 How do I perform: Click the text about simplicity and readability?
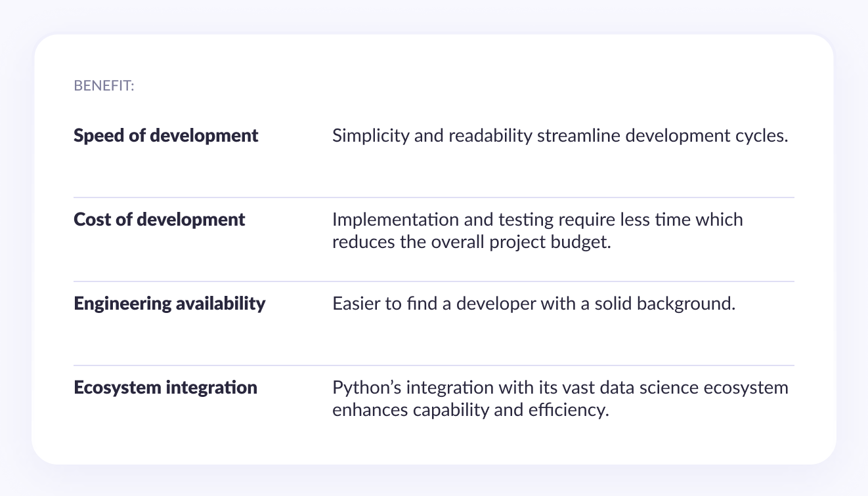[x=560, y=136]
